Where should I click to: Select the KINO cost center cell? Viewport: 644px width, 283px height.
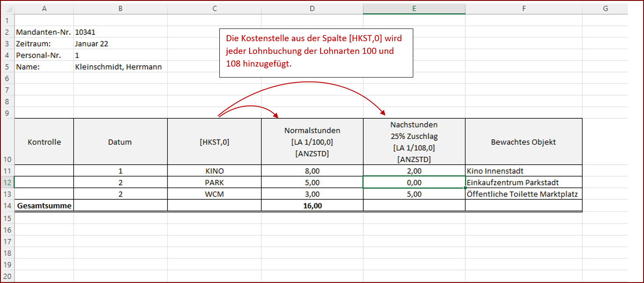coord(214,171)
